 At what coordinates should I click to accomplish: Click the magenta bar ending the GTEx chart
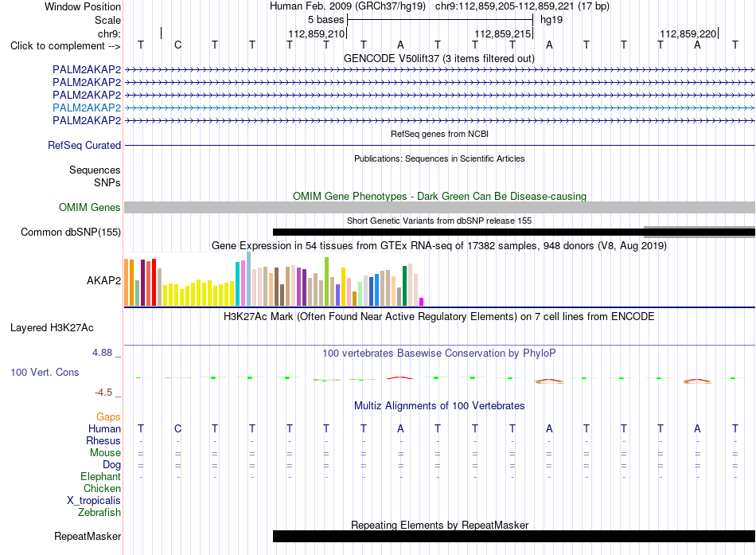pyautogui.click(x=422, y=302)
